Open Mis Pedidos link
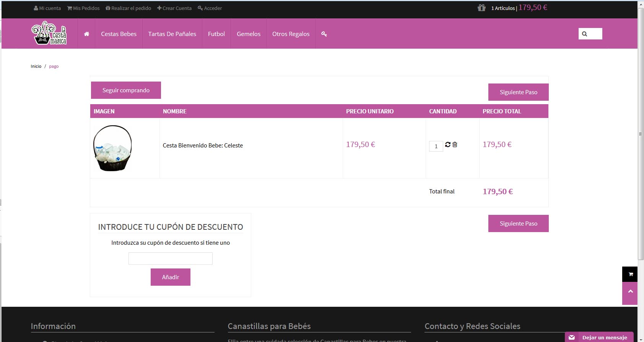Screen dimensions: 644x342 click(83, 8)
